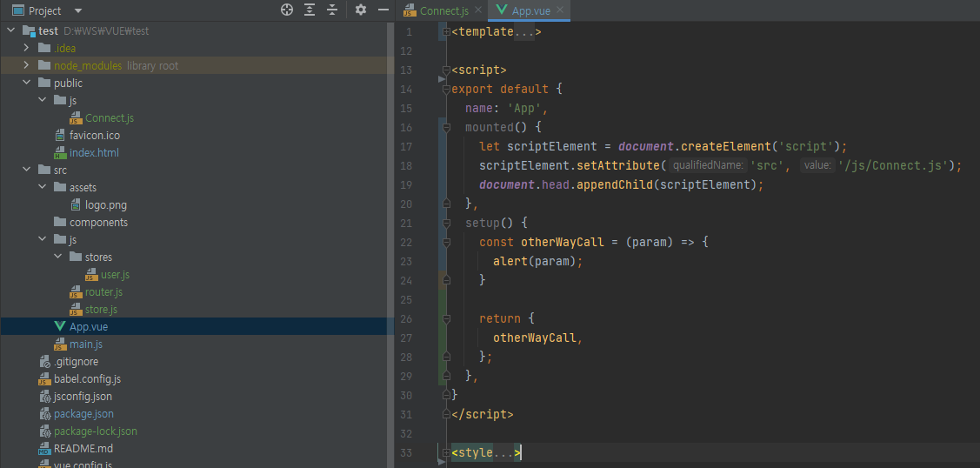Open Project panel settings gear

click(361, 10)
